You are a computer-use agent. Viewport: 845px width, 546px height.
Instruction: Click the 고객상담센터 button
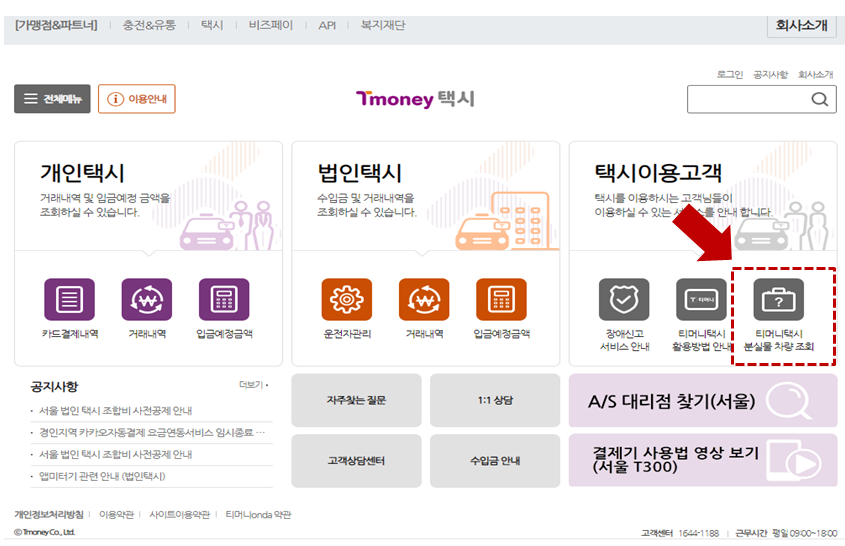[x=356, y=461]
